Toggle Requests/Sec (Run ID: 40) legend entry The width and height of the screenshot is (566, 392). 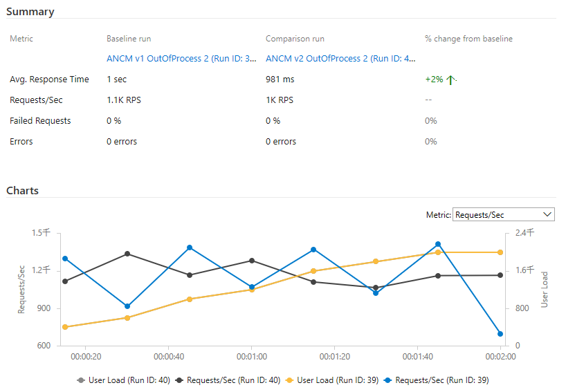[228, 380]
